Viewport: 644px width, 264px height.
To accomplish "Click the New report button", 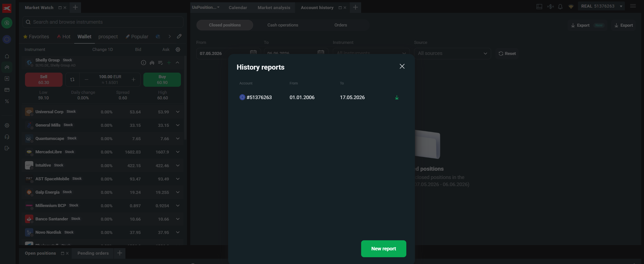I will (x=384, y=249).
